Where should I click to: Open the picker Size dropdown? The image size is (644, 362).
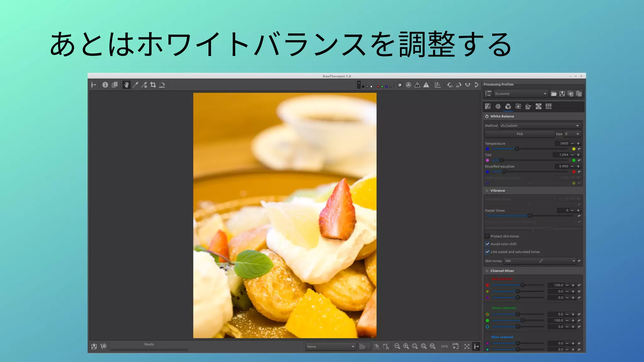point(572,134)
